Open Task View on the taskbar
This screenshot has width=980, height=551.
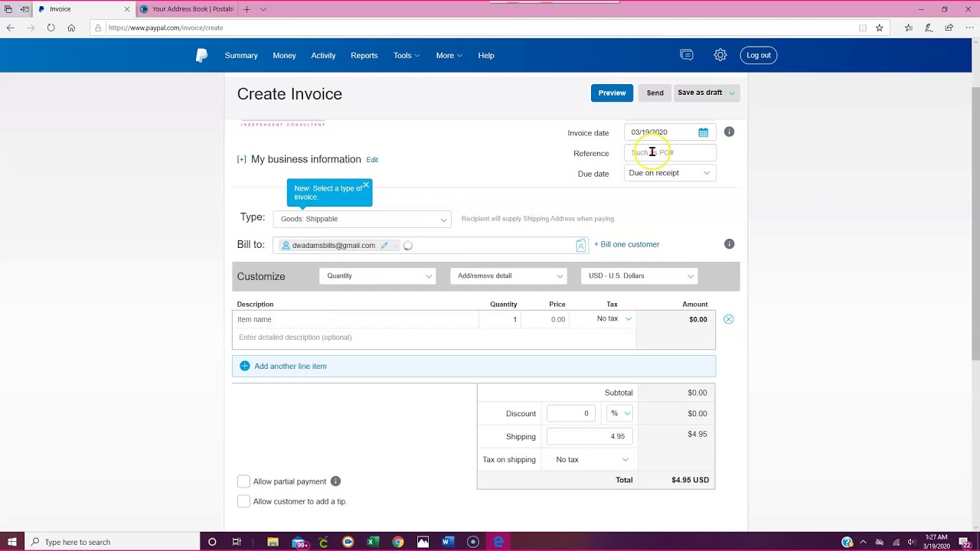click(237, 542)
